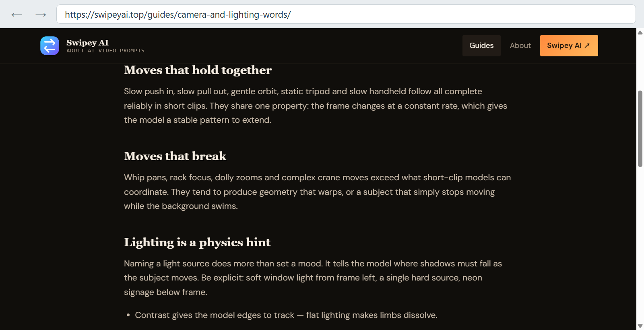
Task: Go back with the browser back arrow
Action: (17, 15)
